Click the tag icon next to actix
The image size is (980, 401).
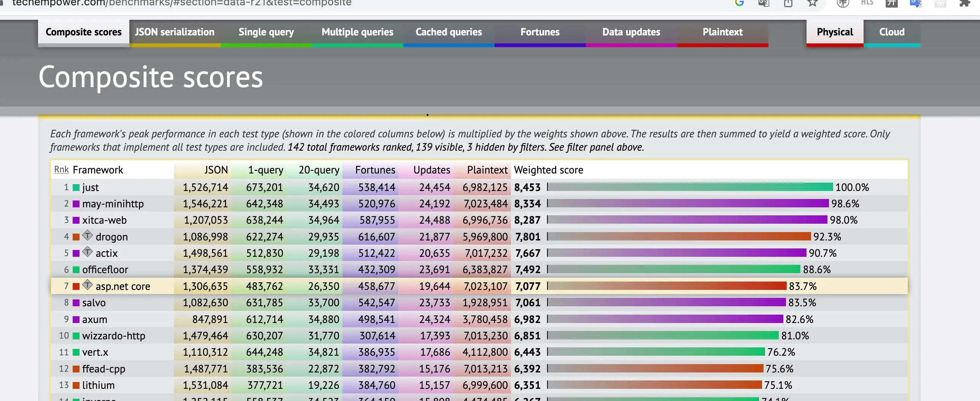(x=87, y=252)
